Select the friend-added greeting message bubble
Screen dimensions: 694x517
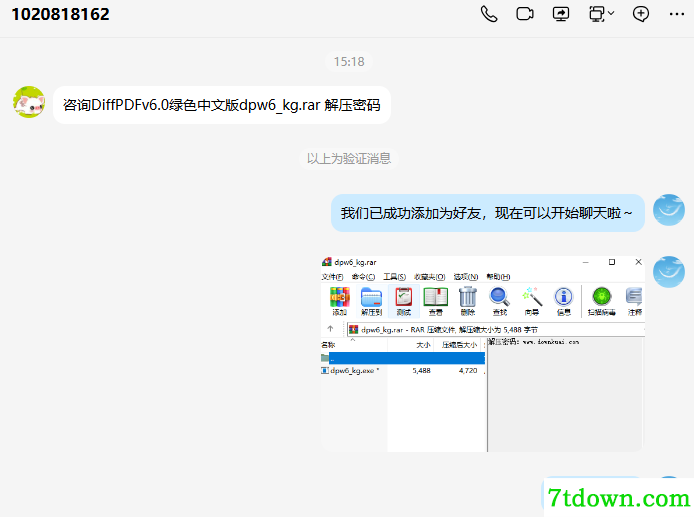click(487, 213)
